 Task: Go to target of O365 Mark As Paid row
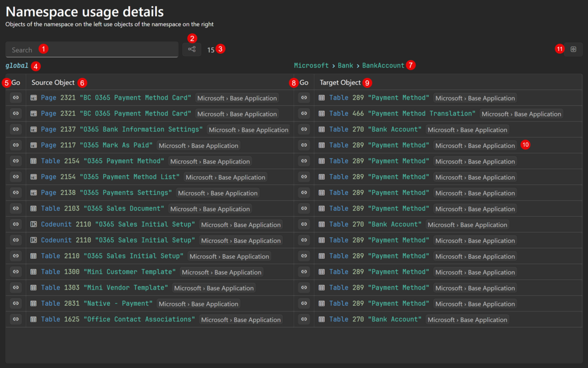point(304,145)
